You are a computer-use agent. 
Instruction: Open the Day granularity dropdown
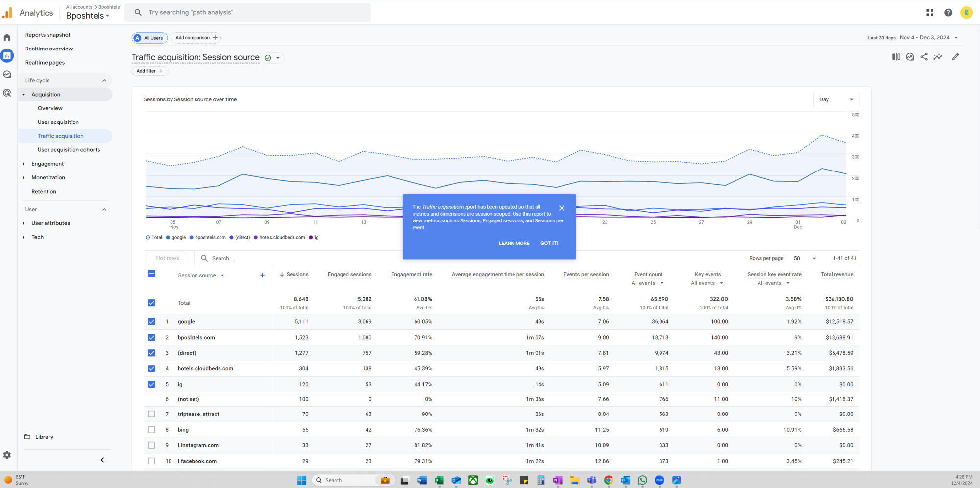pos(836,99)
